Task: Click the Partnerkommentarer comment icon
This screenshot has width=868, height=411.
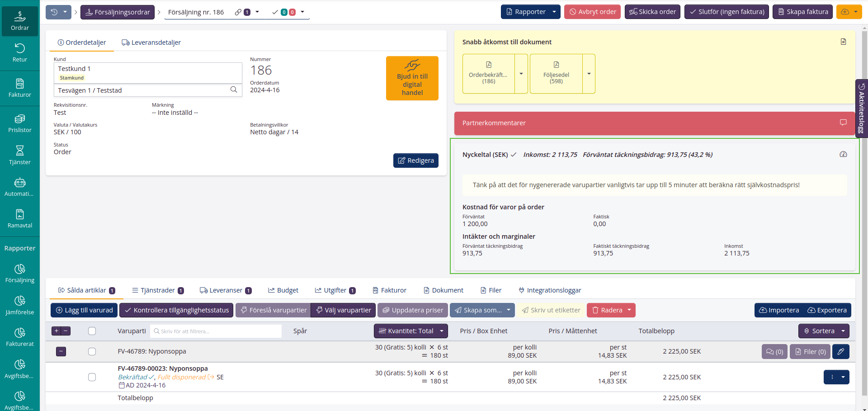Action: click(x=843, y=123)
